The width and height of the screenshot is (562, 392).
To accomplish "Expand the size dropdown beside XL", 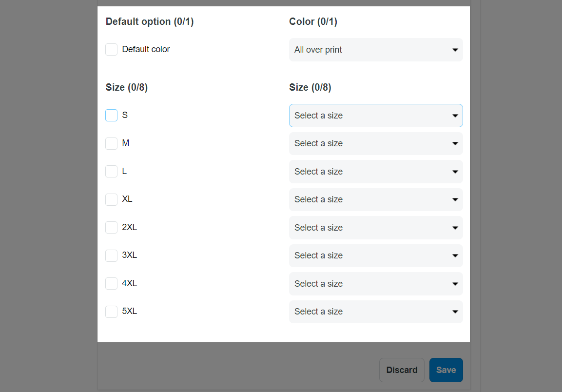I will click(x=376, y=199).
